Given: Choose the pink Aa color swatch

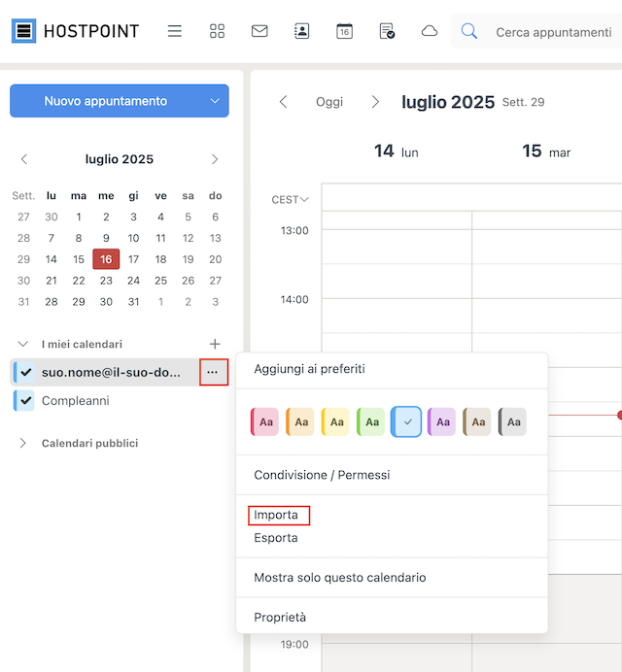Looking at the screenshot, I should pyautogui.click(x=264, y=421).
